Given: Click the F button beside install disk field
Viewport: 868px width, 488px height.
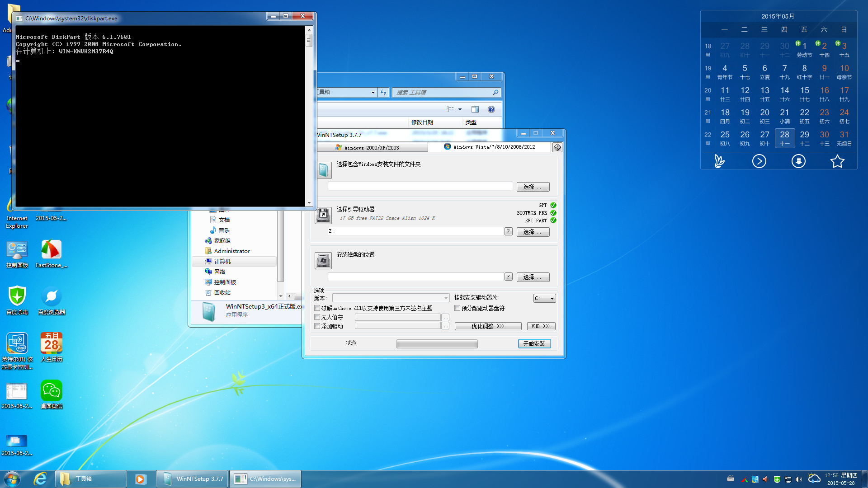Looking at the screenshot, I should [509, 277].
